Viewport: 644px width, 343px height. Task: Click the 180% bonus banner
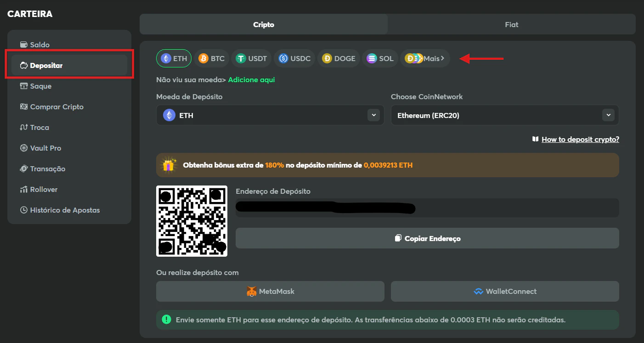pos(388,165)
